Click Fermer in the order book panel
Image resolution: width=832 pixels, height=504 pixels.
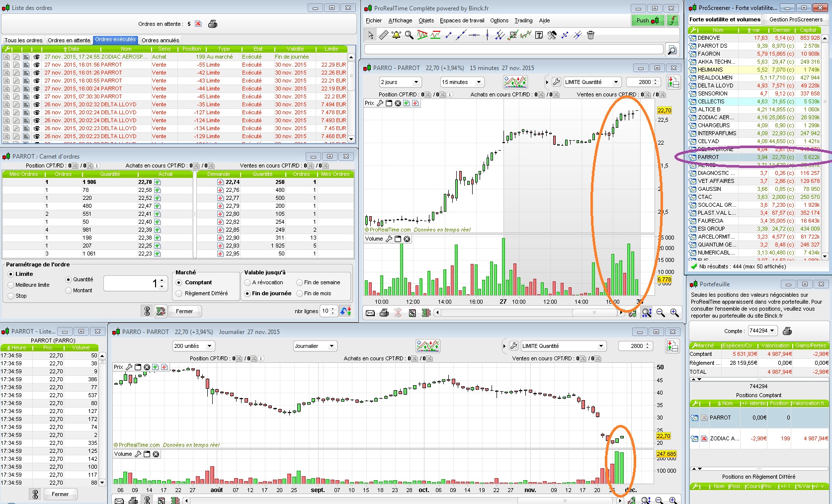[x=184, y=311]
